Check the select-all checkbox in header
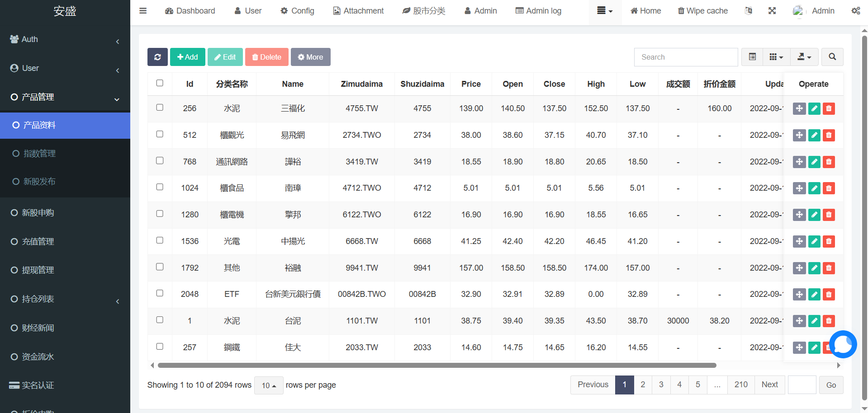 click(160, 83)
